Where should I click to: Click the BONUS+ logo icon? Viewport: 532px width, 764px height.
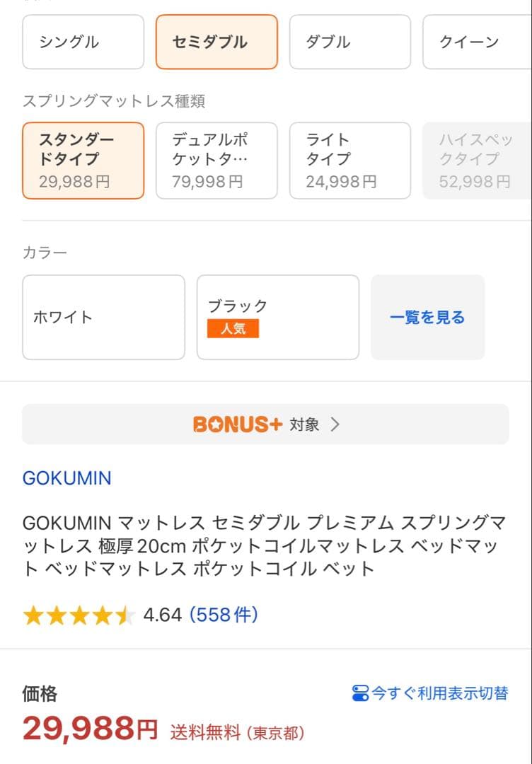[236, 424]
